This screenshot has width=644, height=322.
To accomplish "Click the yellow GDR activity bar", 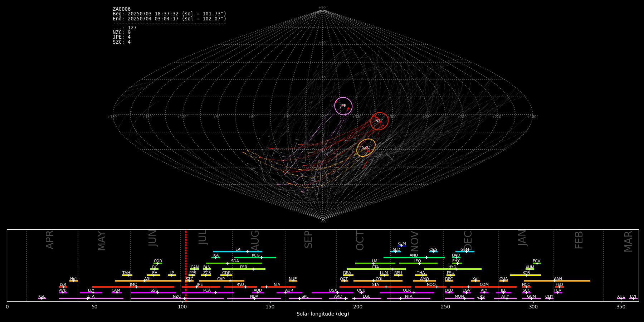I will (x=226, y=275).
